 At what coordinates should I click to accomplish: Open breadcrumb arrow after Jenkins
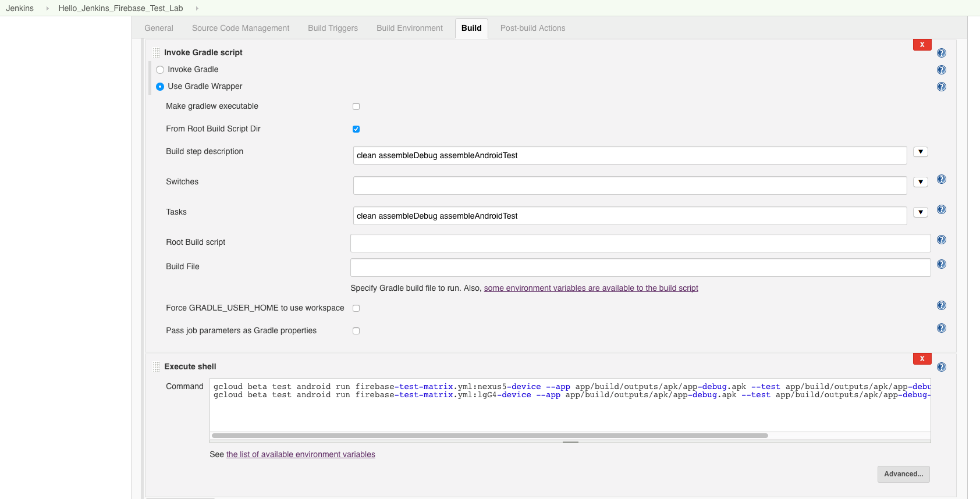point(48,8)
